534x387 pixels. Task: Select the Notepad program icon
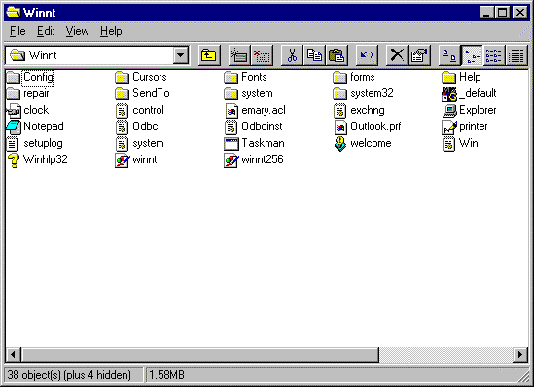coord(35,127)
